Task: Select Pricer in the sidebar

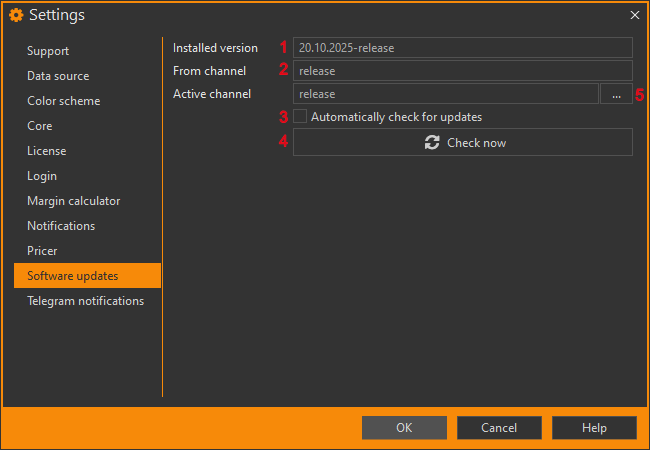Action: point(42,251)
